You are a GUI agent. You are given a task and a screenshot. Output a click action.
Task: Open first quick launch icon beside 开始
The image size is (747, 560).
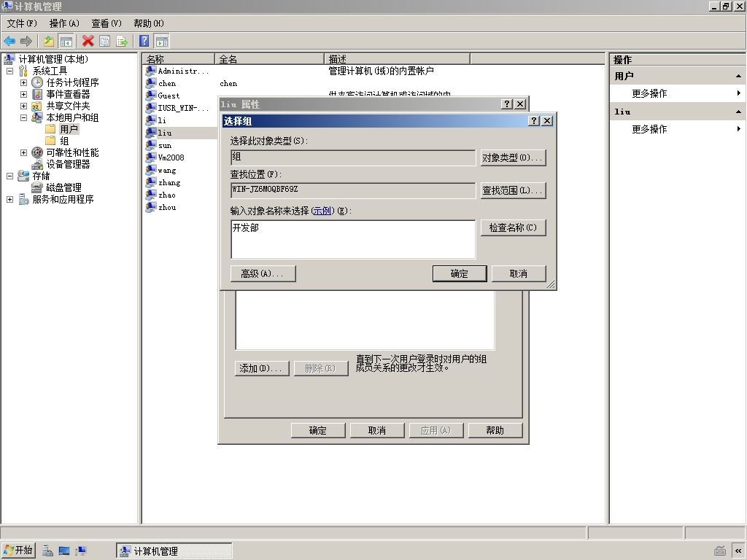click(47, 551)
